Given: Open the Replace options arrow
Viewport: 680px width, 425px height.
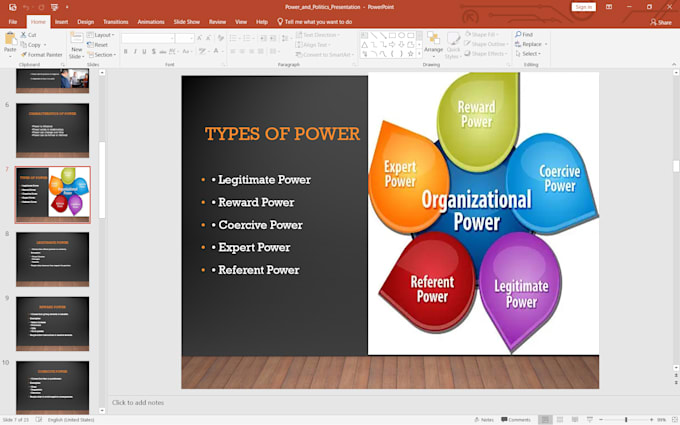Looking at the screenshot, I should click(x=546, y=44).
